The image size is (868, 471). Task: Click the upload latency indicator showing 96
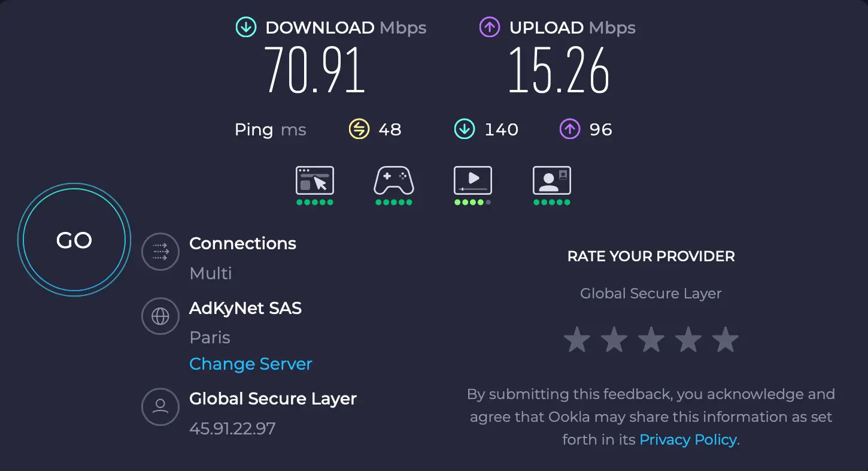pos(569,129)
